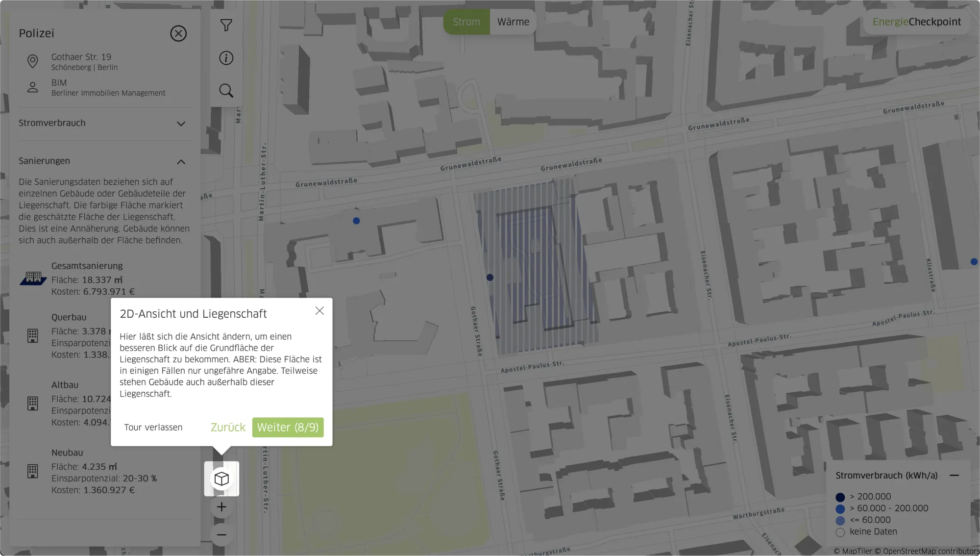
Task: Collapse the Sanierungen section
Action: coord(181,162)
